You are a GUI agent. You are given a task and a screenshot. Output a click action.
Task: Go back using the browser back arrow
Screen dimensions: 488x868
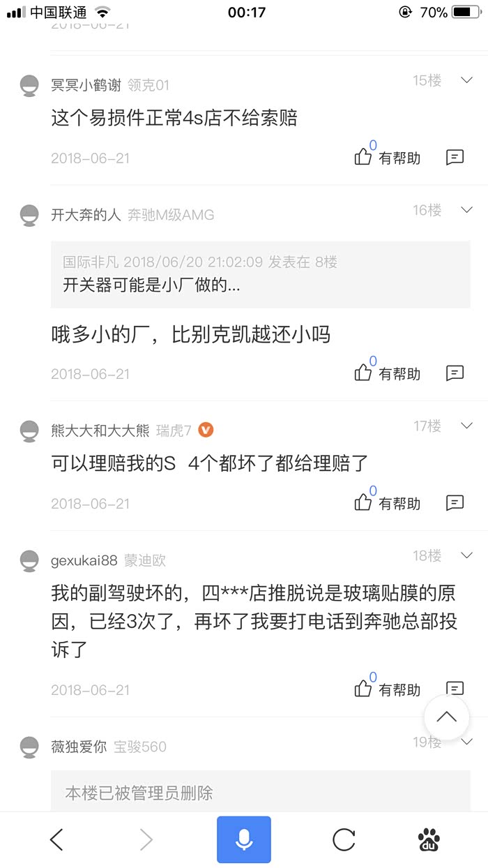pos(57,839)
